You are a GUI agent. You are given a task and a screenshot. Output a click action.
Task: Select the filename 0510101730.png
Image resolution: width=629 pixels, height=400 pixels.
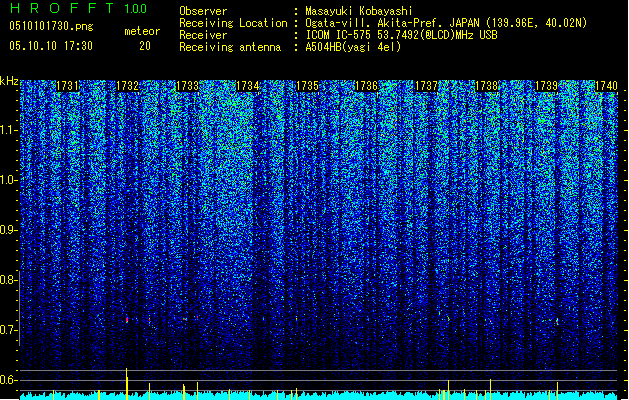pyautogui.click(x=51, y=26)
